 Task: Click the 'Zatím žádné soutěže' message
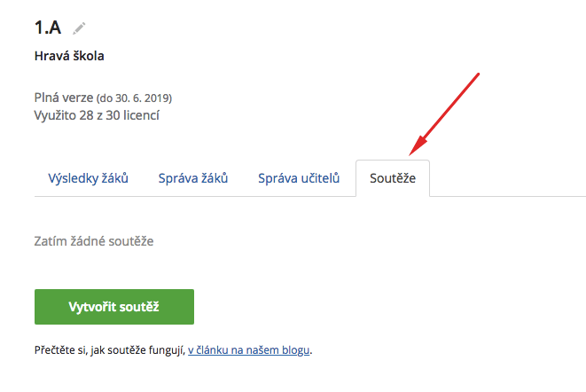coord(94,241)
